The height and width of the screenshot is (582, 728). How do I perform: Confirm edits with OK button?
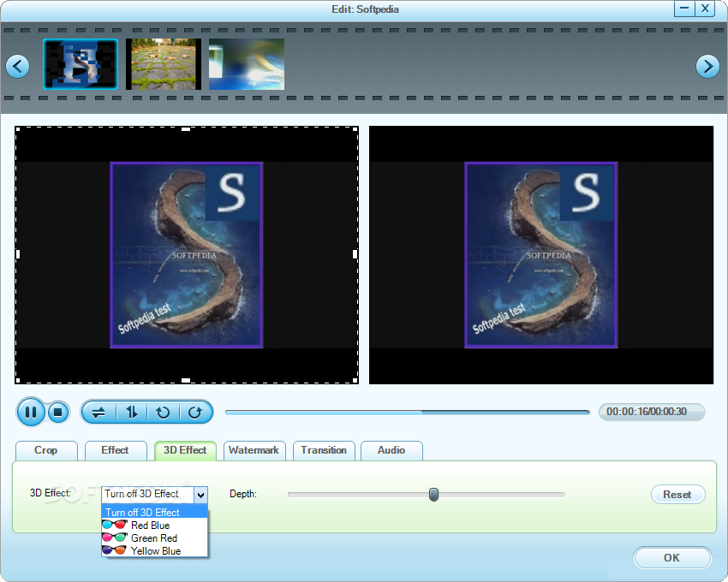(671, 557)
